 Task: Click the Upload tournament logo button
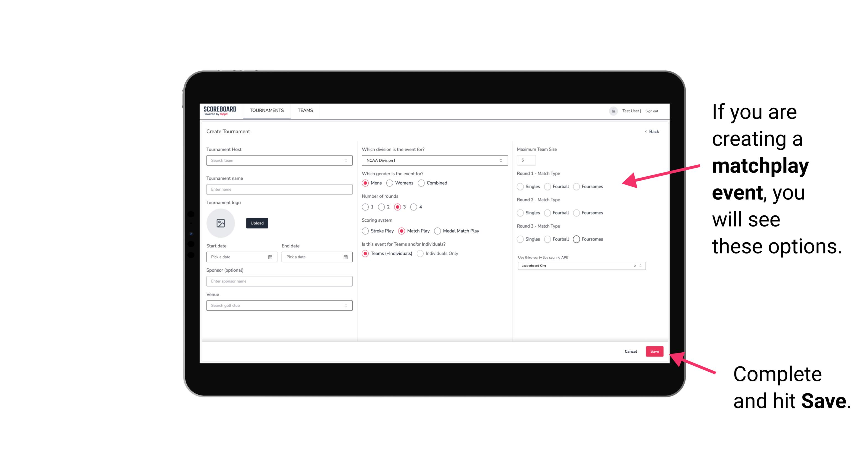(256, 223)
